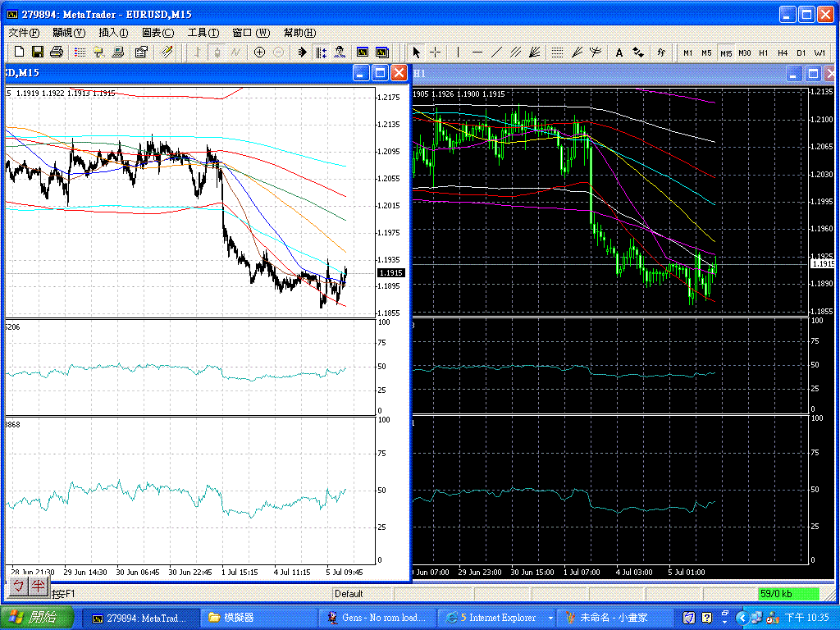Click the 開始 Start button

(x=36, y=618)
